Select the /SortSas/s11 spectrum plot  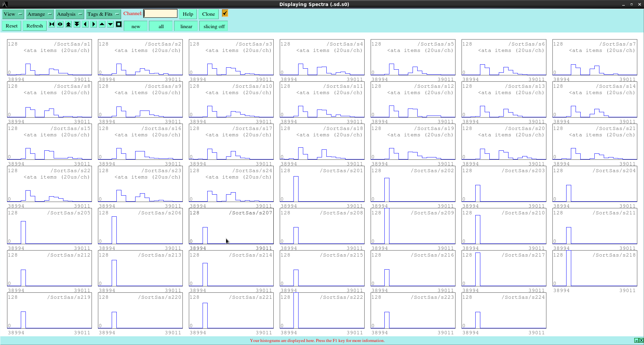click(x=322, y=99)
